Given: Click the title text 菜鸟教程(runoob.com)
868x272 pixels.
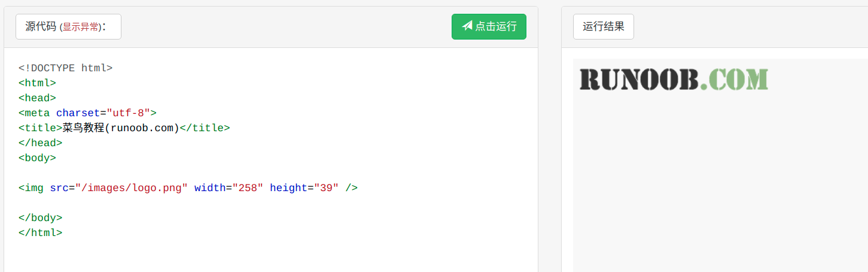Looking at the screenshot, I should point(121,128).
